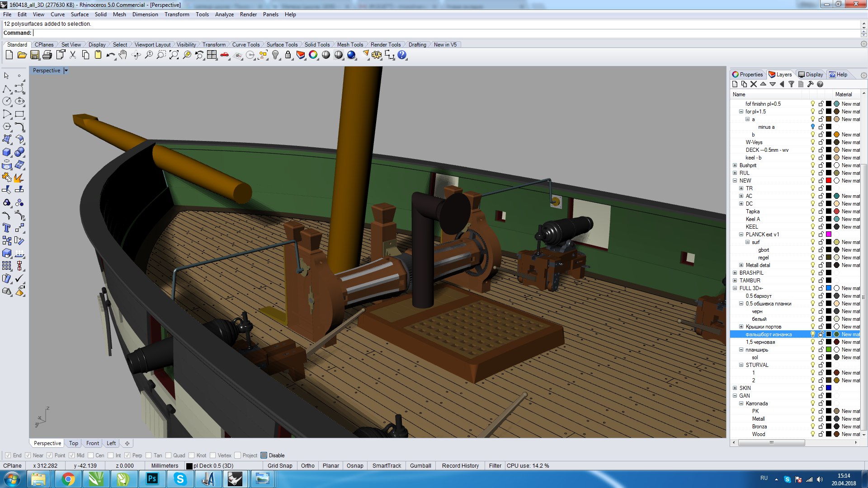Change blue color swatch of FULL 3D layer

click(829, 288)
